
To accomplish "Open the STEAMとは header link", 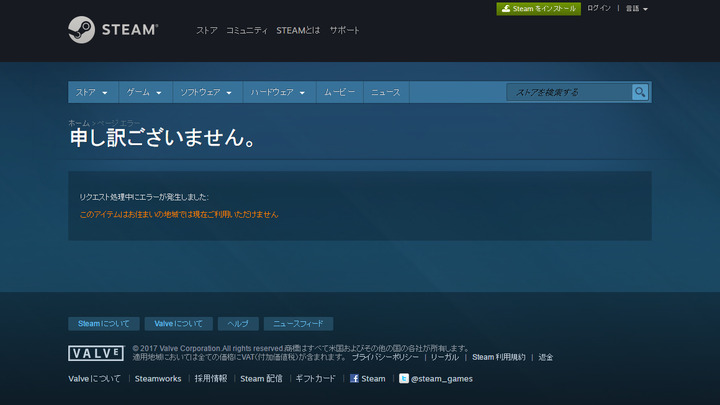I will [x=298, y=30].
